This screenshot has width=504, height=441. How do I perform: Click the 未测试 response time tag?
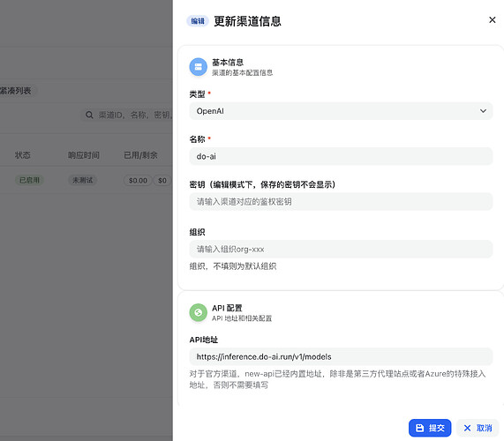tap(83, 180)
